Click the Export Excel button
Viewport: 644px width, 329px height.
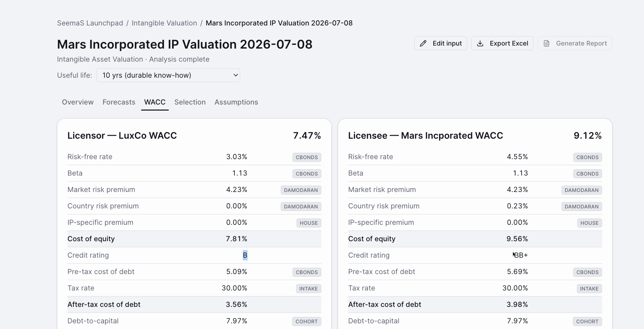click(502, 44)
